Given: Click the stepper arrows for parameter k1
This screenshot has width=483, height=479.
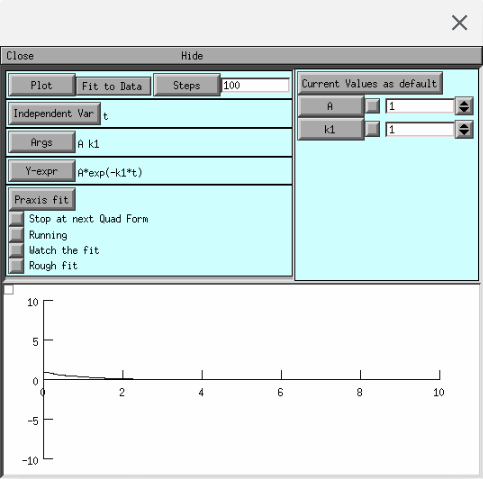Looking at the screenshot, I should click(x=464, y=129).
